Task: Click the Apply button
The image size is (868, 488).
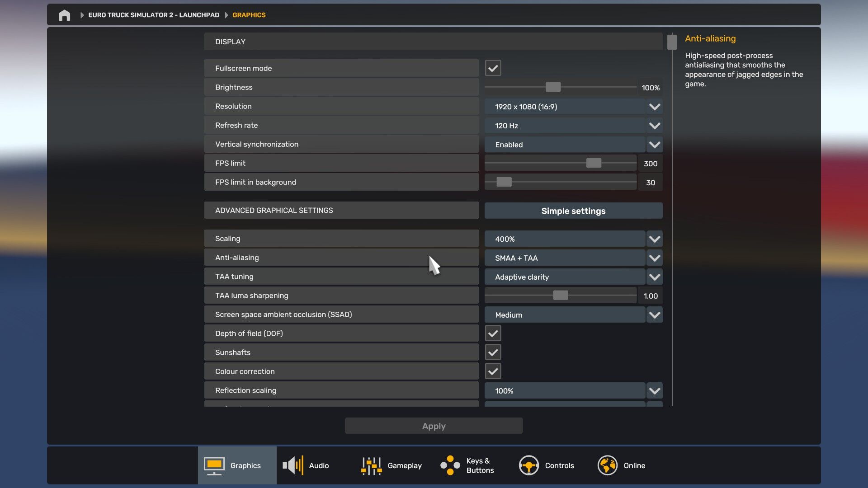Action: [x=434, y=426]
